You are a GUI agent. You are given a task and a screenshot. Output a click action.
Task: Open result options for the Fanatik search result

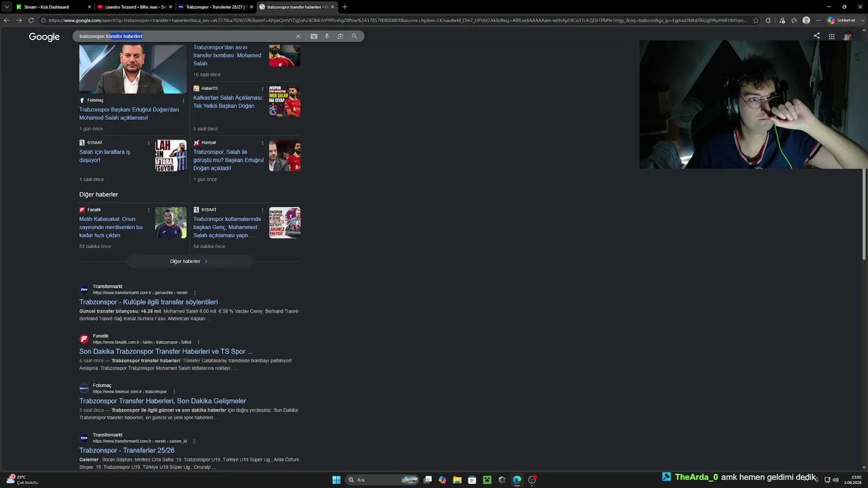pos(199,342)
